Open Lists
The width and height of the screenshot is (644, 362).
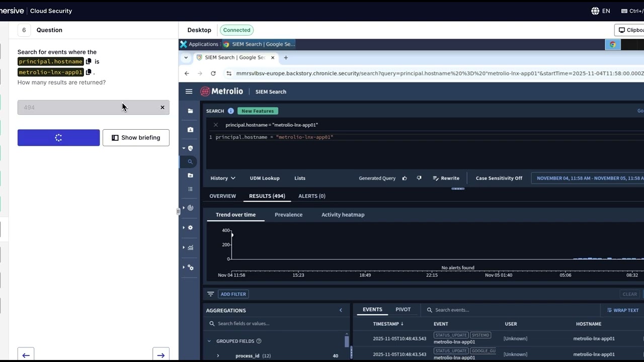(300, 178)
